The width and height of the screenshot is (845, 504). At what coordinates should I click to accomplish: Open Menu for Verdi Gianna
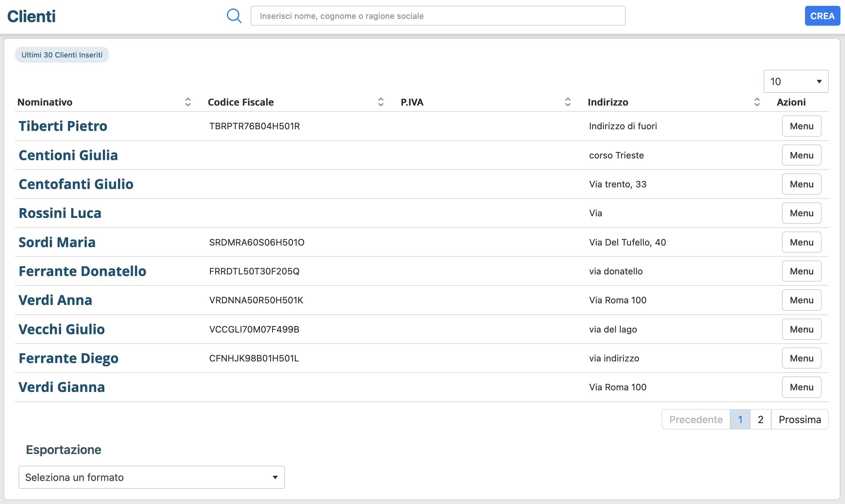[x=801, y=387]
